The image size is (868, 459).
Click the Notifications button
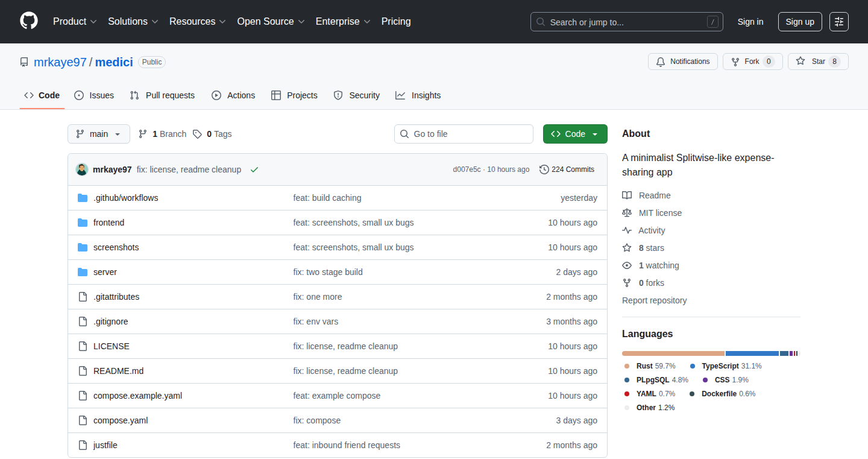[x=683, y=62]
